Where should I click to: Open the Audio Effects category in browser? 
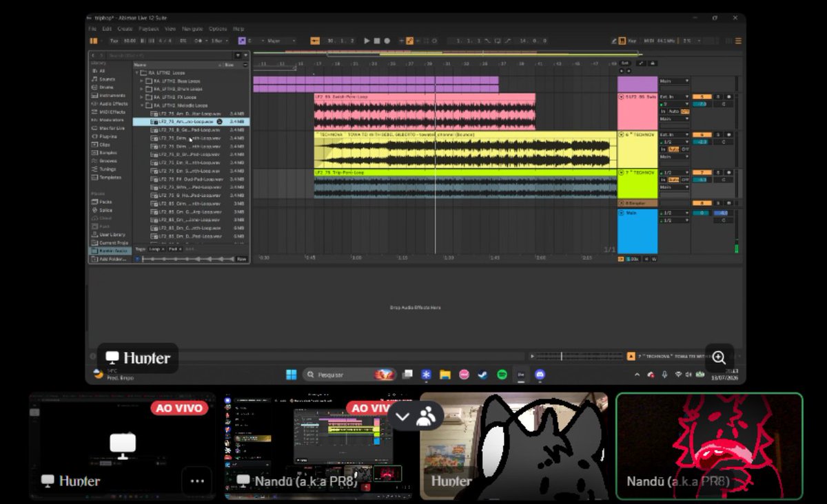coord(110,104)
